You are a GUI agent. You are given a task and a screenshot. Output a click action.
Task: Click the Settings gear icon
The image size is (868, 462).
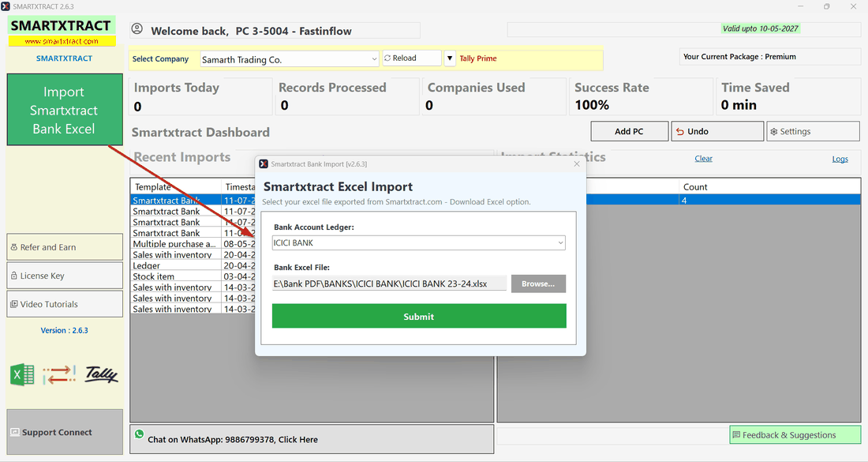coord(774,132)
